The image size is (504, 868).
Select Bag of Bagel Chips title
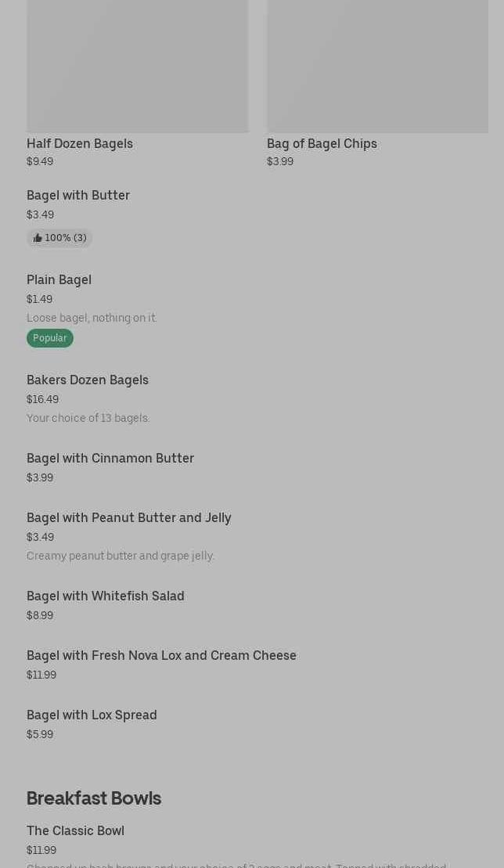click(322, 143)
